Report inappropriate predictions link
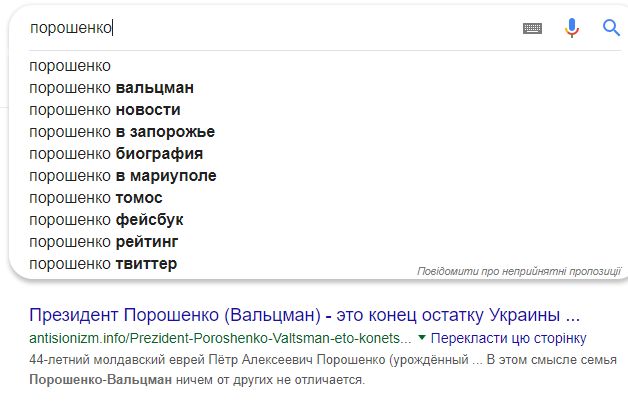The width and height of the screenshot is (628, 409). (519, 271)
